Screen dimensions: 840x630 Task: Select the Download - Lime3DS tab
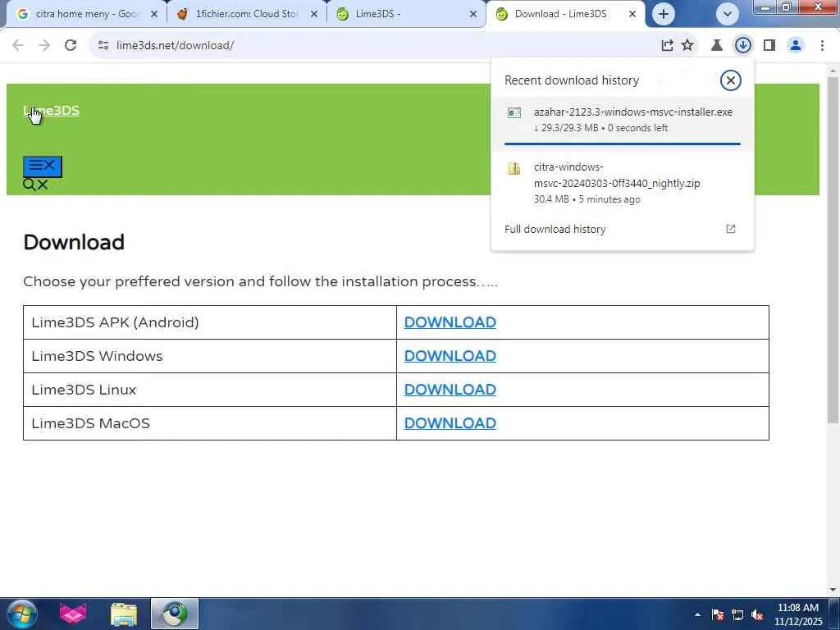click(x=565, y=14)
